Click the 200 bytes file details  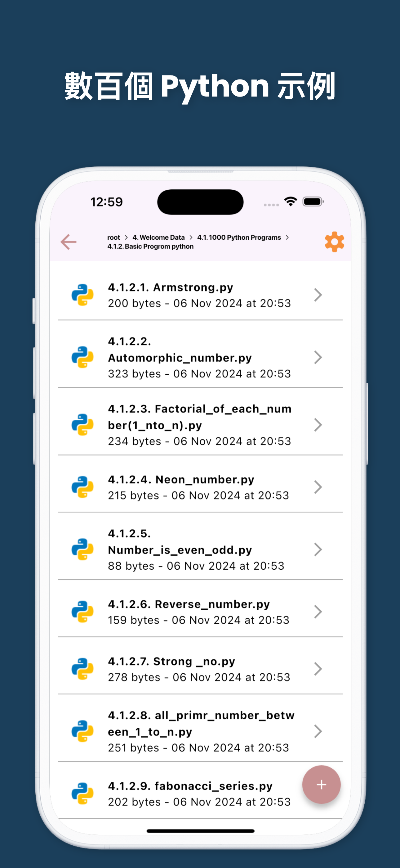point(199,303)
